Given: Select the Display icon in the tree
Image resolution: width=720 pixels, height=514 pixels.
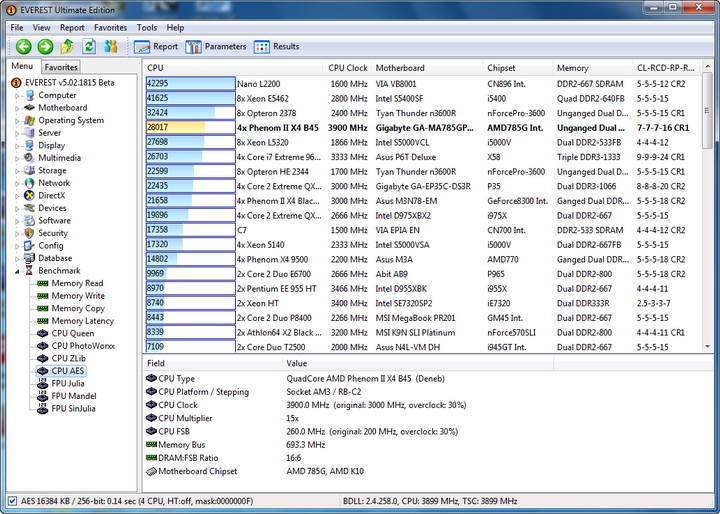Looking at the screenshot, I should [29, 145].
